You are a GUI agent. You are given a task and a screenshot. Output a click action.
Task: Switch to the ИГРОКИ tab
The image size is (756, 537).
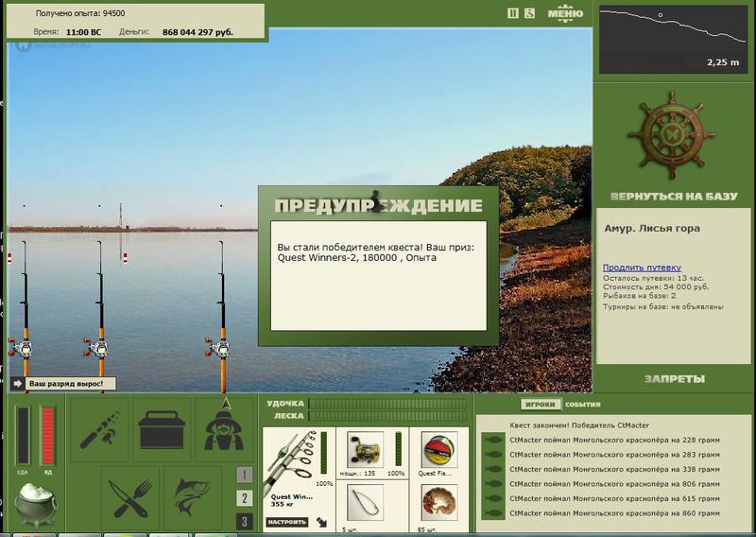541,405
